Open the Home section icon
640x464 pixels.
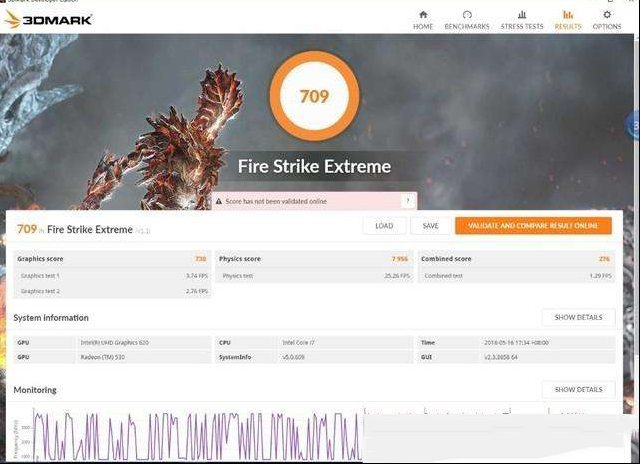(x=423, y=15)
